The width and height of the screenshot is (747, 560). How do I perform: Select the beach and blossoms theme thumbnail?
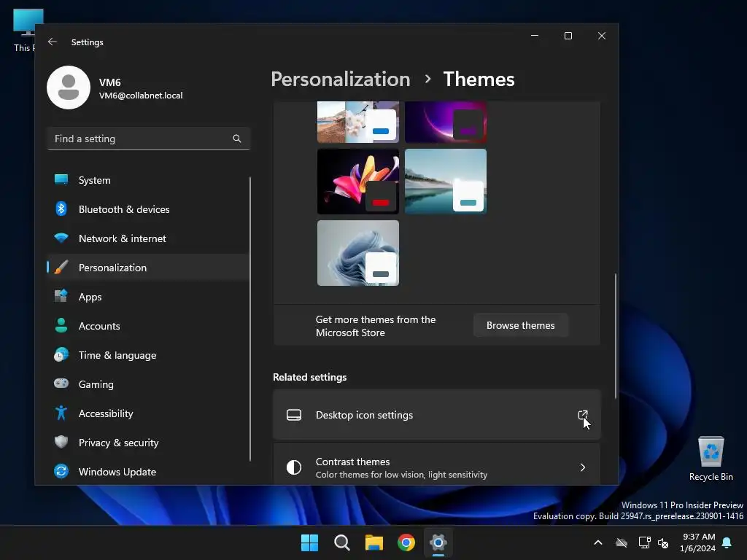(357, 122)
